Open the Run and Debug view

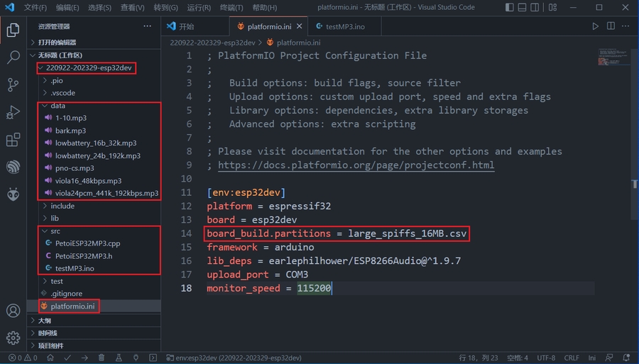[13, 112]
